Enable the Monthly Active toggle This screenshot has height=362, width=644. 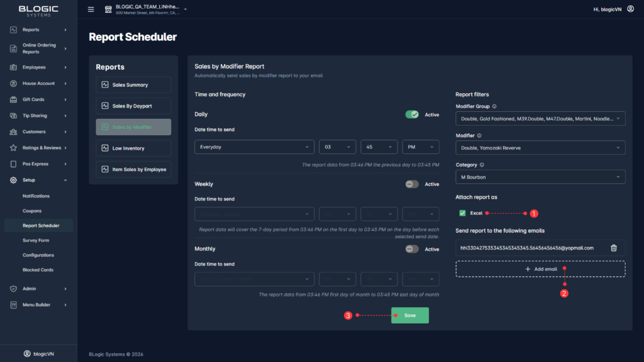point(412,249)
